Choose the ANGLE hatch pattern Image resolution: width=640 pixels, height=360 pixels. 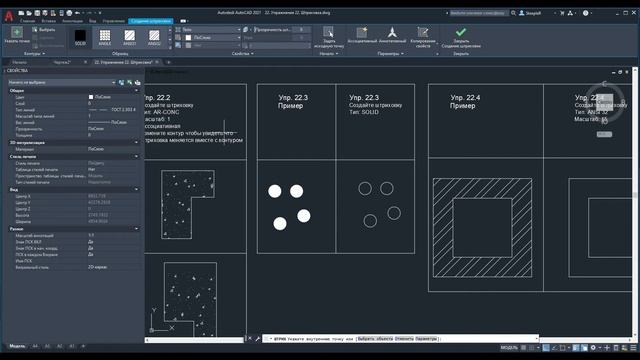105,37
